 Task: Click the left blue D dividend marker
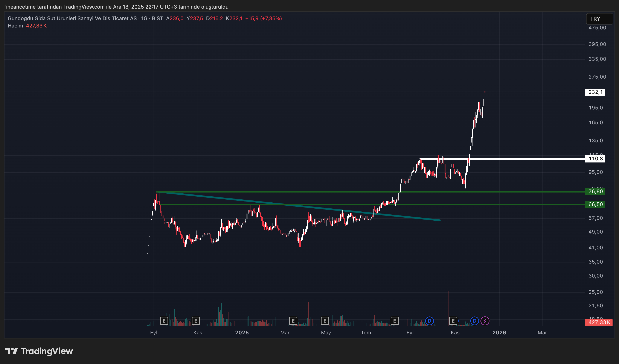(429, 321)
